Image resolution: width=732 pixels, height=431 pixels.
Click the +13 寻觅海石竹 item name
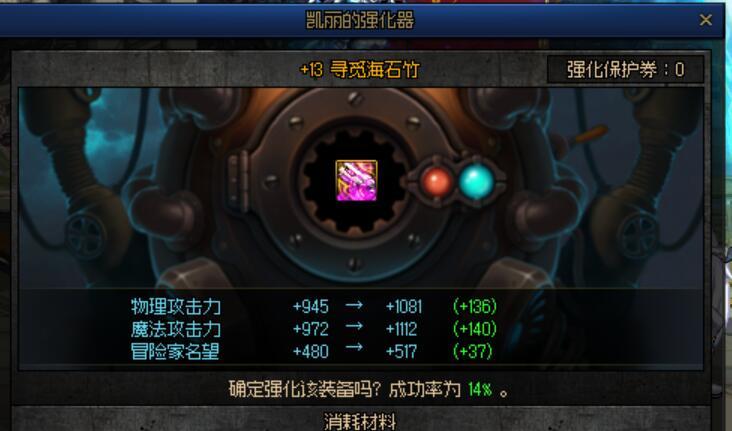click(359, 70)
